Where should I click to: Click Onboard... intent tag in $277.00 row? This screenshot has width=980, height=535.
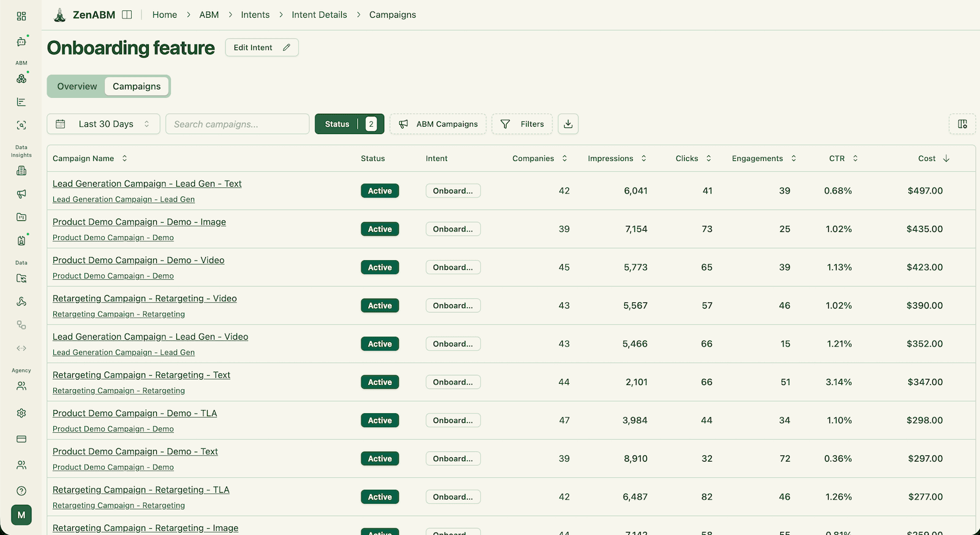pyautogui.click(x=453, y=497)
